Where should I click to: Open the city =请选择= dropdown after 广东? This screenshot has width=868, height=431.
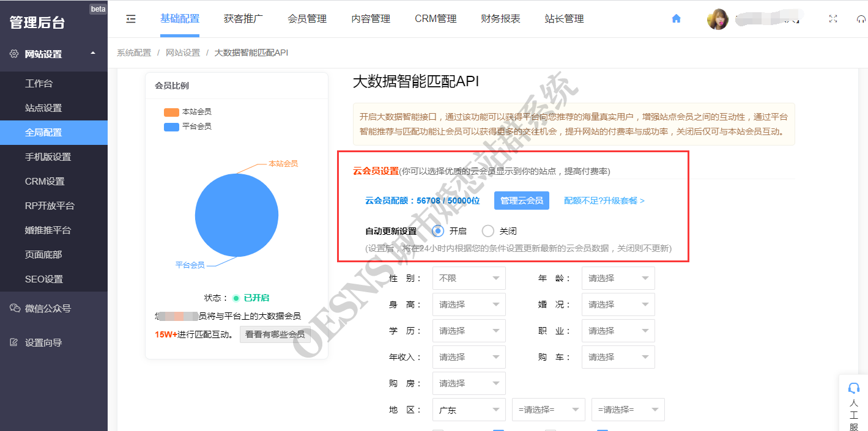point(549,410)
